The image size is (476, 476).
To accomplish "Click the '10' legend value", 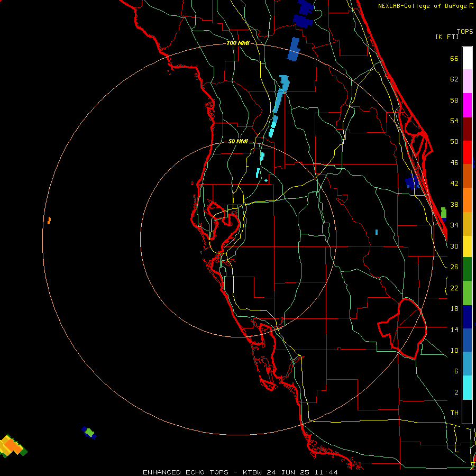I will [454, 350].
